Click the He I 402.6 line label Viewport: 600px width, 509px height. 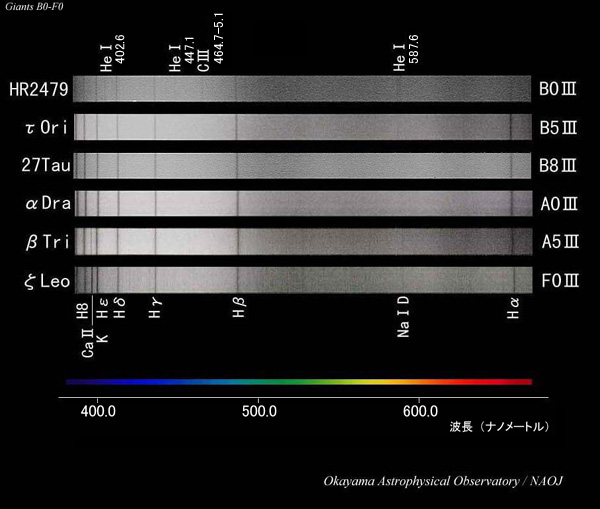tap(113, 51)
